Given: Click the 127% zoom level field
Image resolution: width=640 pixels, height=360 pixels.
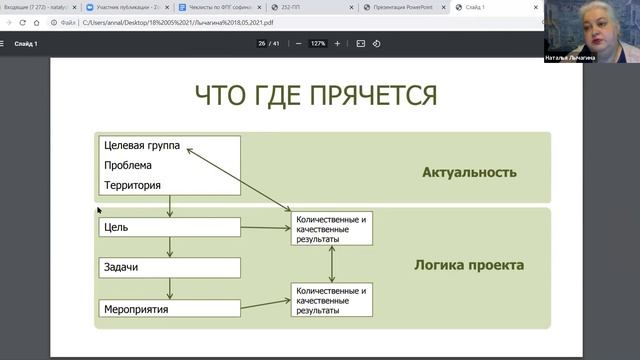Looking at the screenshot, I should (x=318, y=44).
